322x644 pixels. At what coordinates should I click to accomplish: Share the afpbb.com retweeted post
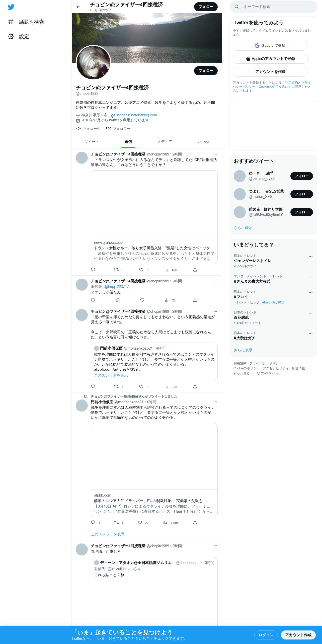pos(195,522)
